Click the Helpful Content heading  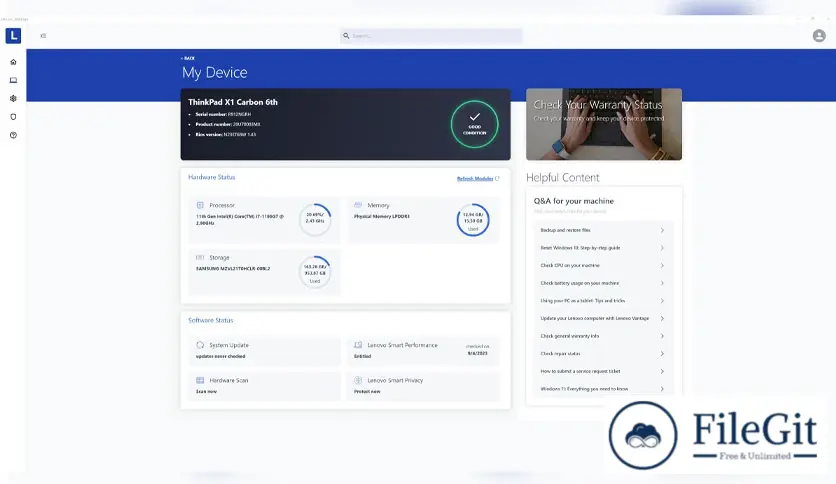[562, 178]
